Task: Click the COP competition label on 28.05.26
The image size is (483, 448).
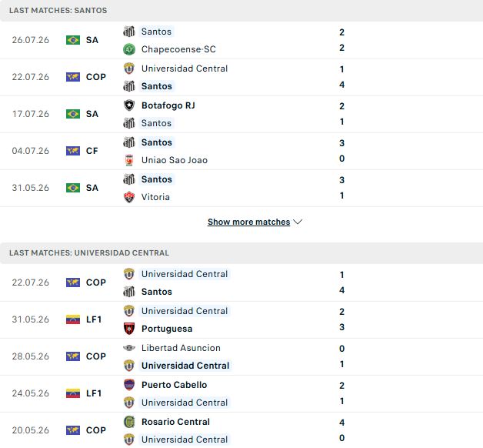Action: 96,356
